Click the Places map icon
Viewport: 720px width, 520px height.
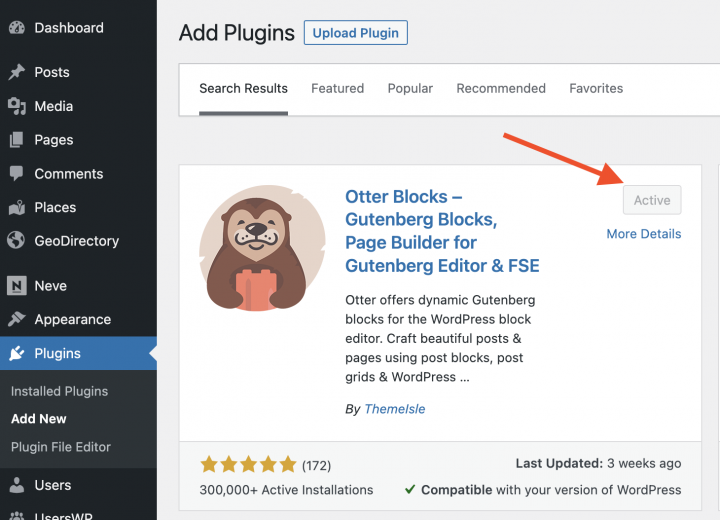[16, 208]
